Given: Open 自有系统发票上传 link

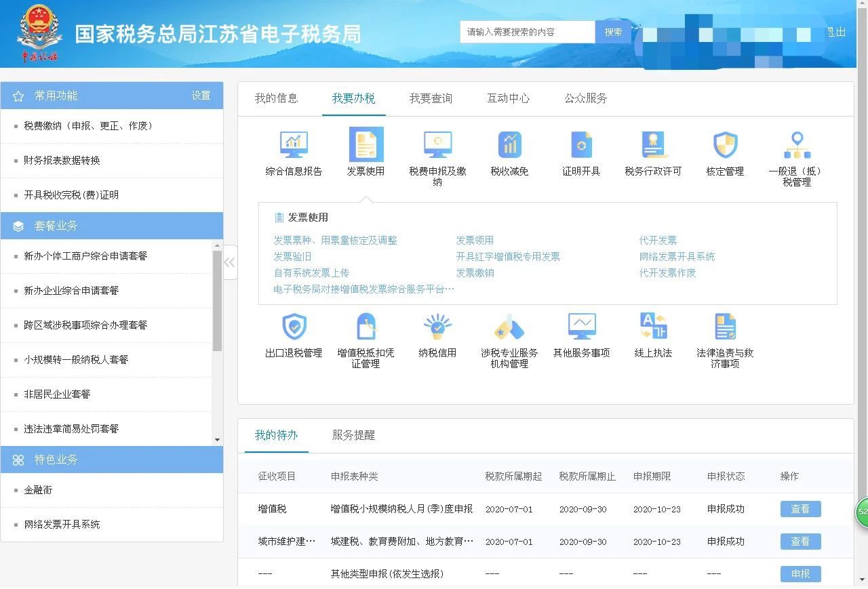Looking at the screenshot, I should coord(311,273).
